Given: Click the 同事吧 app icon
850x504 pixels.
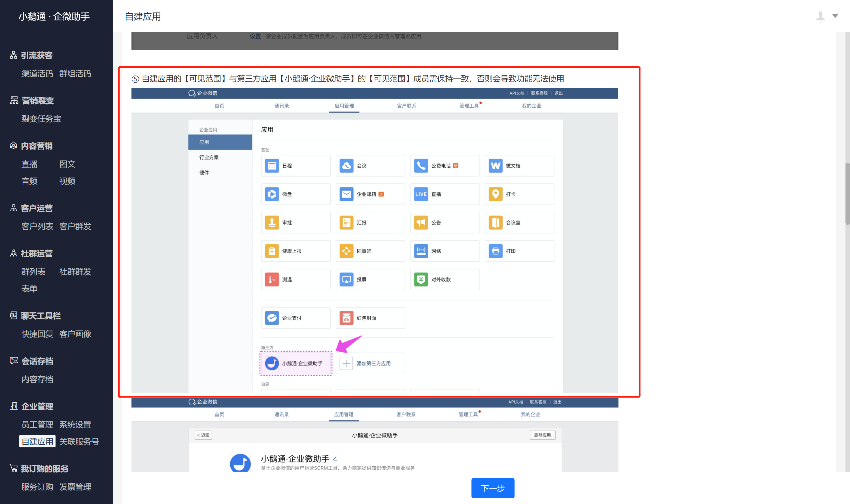Looking at the screenshot, I should coord(346,251).
